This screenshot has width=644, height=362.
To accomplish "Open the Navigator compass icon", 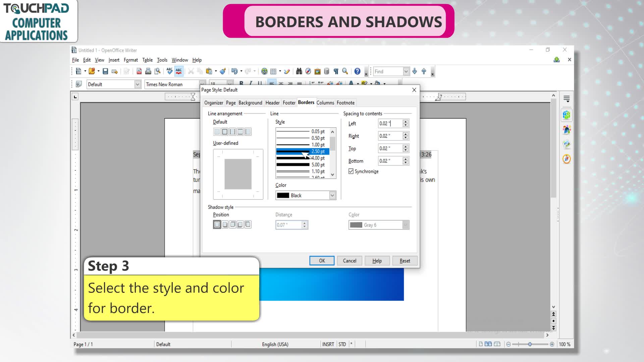I will tap(308, 71).
